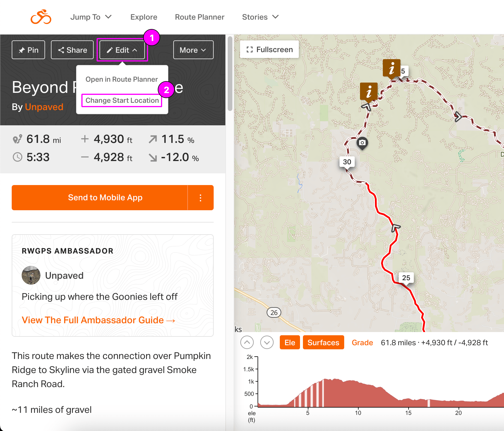
Task: Click Unpaved's ambassador profile picture
Action: click(31, 275)
